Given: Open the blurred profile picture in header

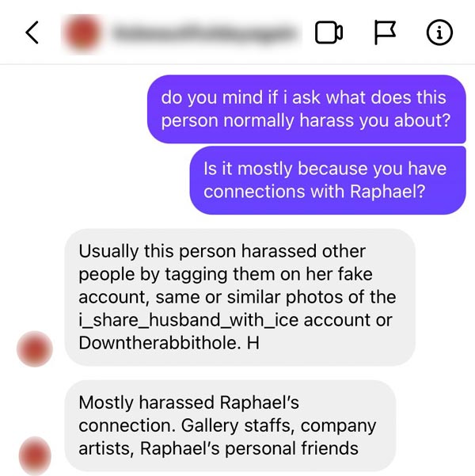Looking at the screenshot, I should point(82,32).
